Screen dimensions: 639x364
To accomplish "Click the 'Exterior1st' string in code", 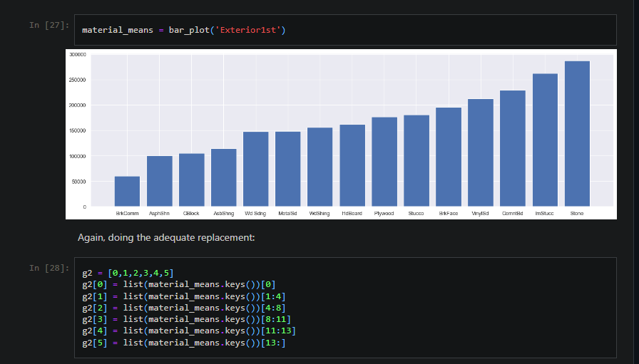I will point(247,30).
